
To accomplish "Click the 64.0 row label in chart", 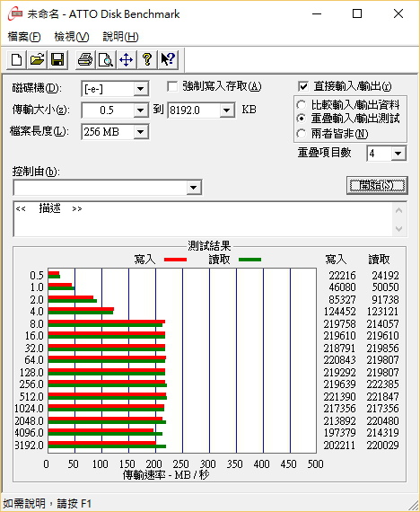I will [34, 360].
